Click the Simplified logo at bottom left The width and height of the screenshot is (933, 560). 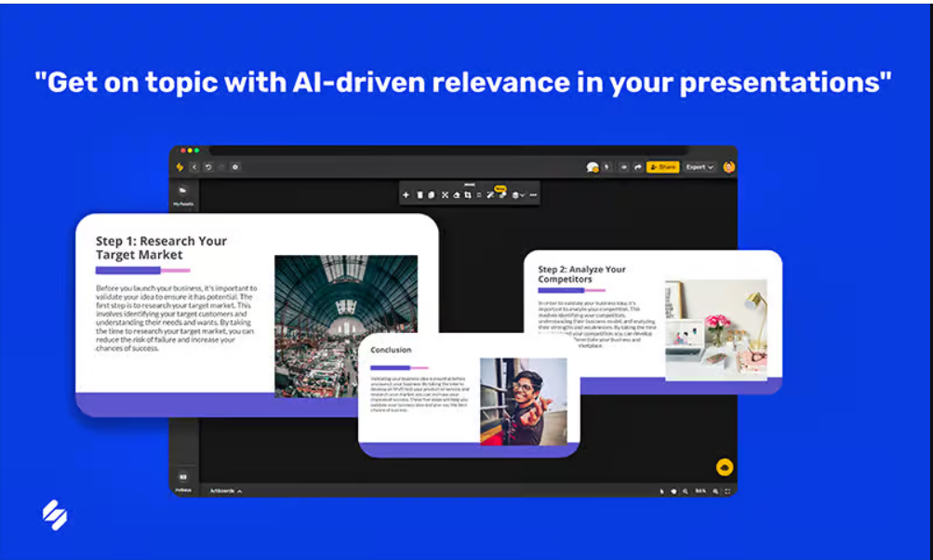coord(55,514)
